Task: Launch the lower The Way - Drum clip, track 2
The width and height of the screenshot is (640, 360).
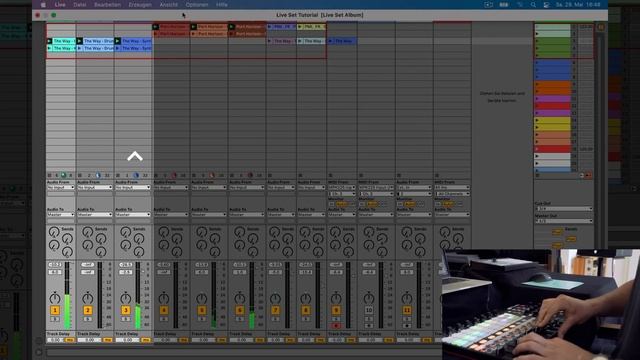Action: 80,48
